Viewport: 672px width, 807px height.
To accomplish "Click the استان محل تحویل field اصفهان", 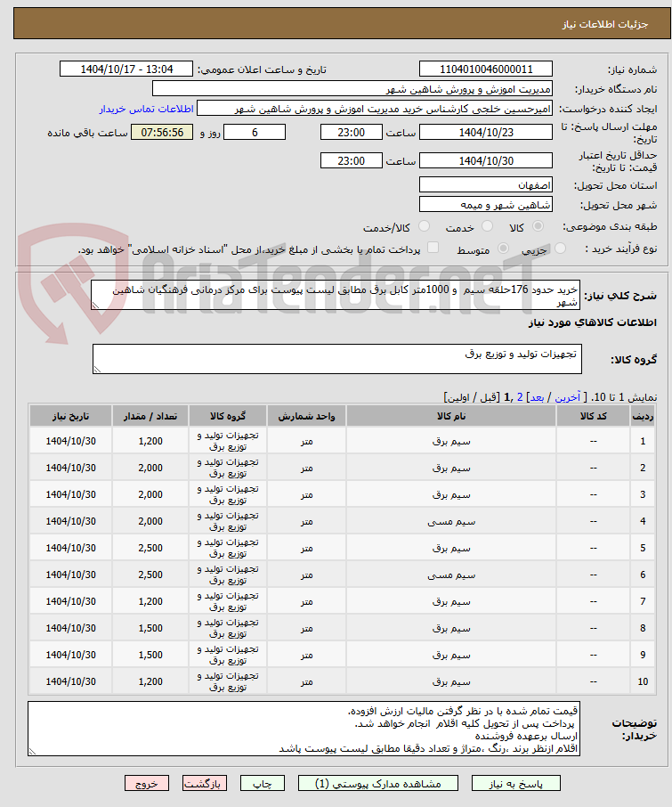I will (486, 184).
